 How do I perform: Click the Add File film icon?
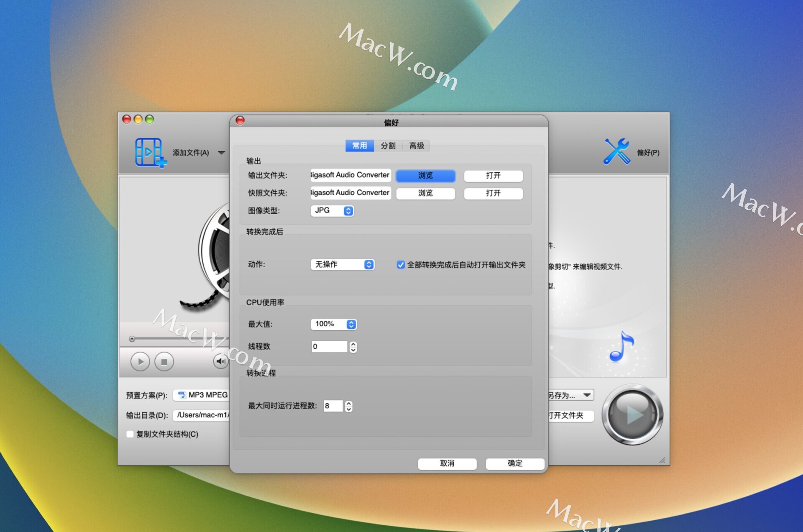[x=151, y=153]
